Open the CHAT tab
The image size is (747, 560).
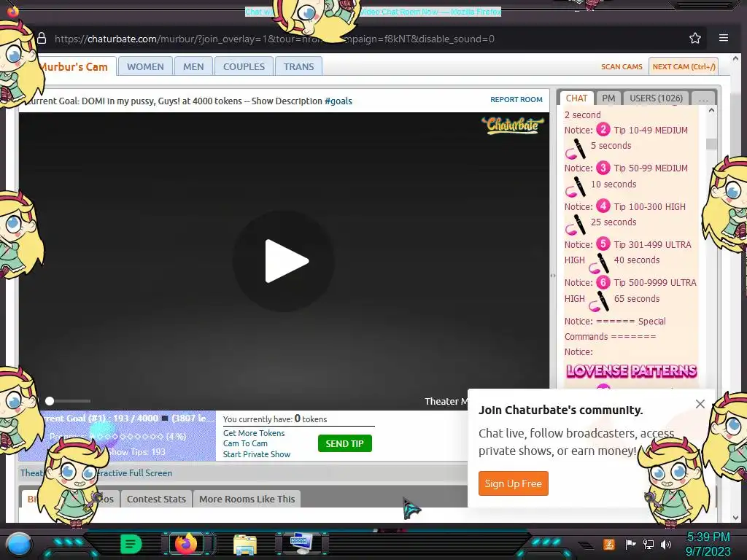(x=576, y=98)
